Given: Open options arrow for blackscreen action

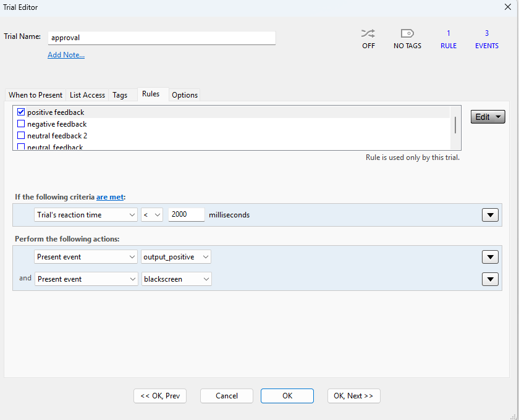Looking at the screenshot, I should click(489, 279).
